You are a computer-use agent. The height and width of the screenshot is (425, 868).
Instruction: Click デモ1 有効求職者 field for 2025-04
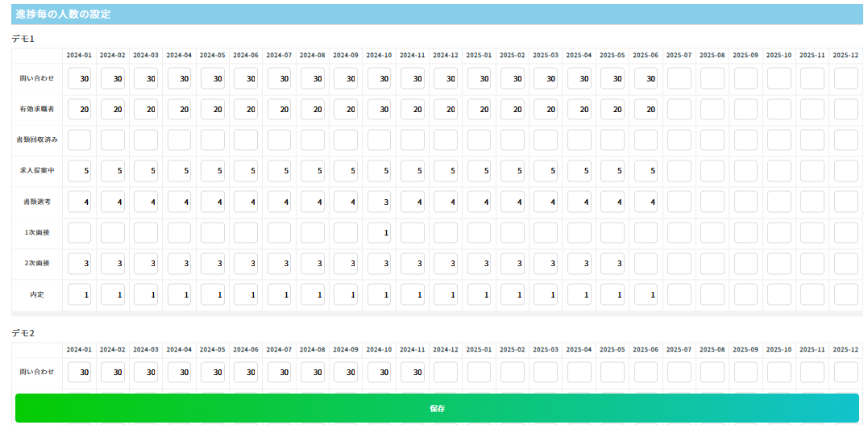pos(579,110)
